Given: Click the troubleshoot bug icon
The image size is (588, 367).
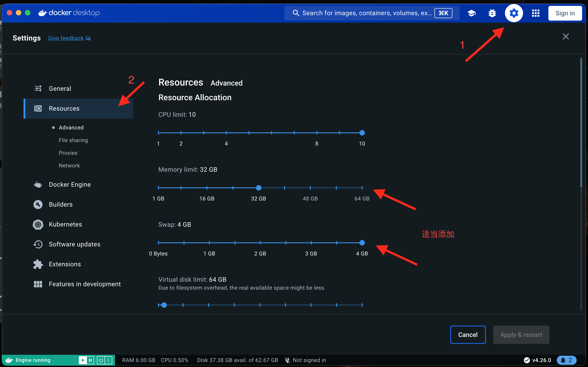Looking at the screenshot, I should (492, 13).
